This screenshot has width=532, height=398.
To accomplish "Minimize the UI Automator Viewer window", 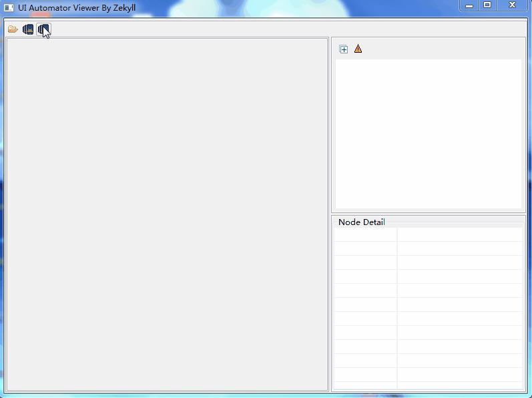I will click(x=469, y=6).
